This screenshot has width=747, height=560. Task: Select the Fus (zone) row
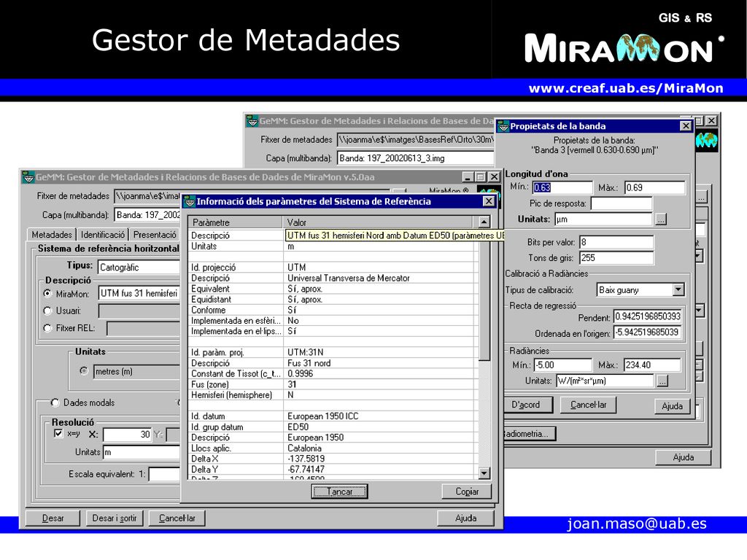point(333,384)
